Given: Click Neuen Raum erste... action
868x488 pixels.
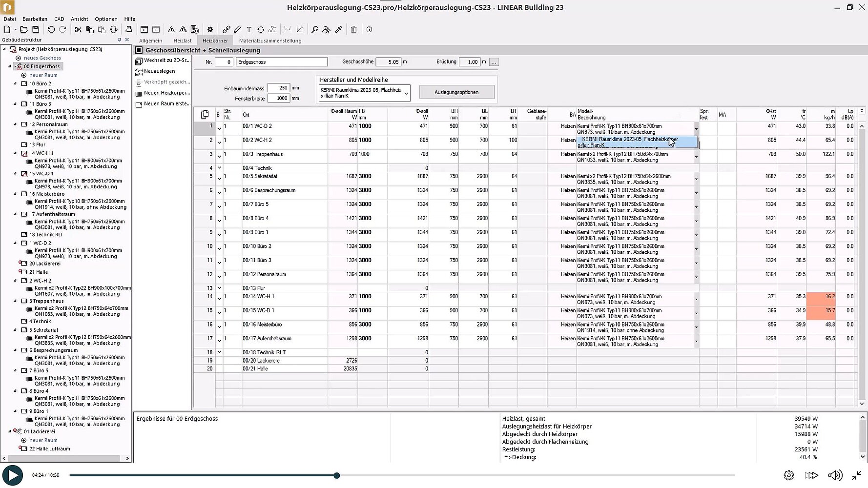Looking at the screenshot, I should [163, 103].
